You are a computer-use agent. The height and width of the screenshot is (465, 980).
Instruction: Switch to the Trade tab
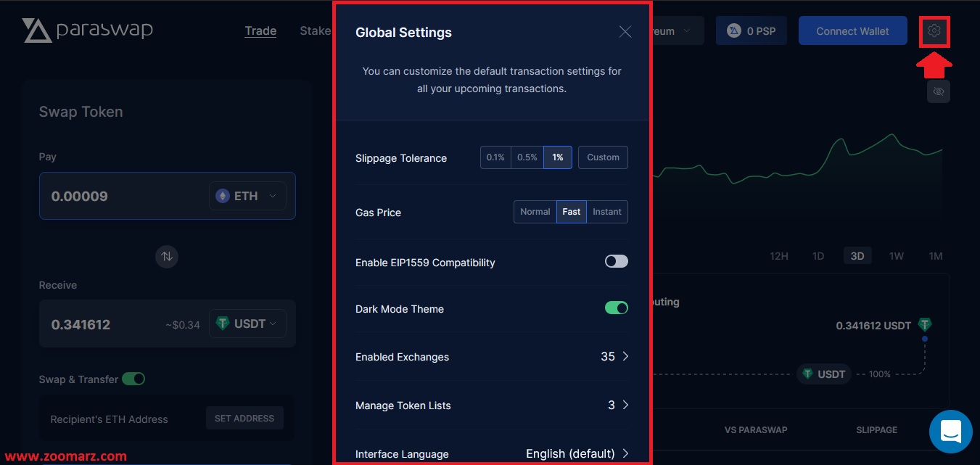[260, 31]
